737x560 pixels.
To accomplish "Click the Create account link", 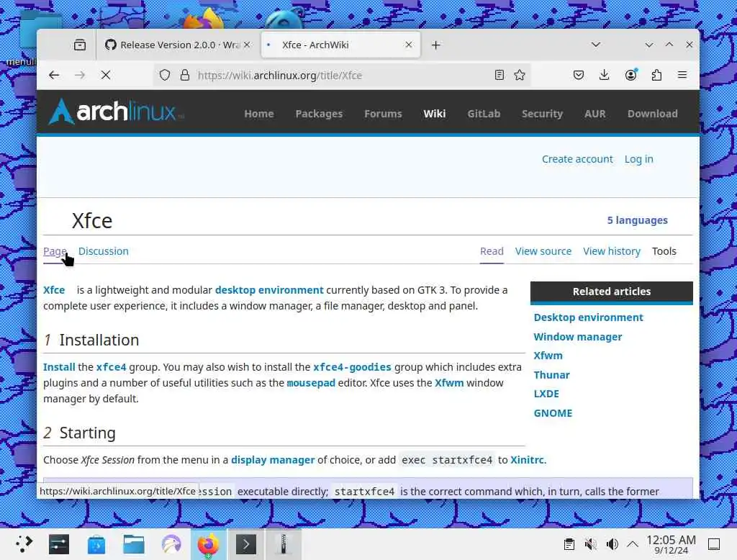I will click(577, 159).
